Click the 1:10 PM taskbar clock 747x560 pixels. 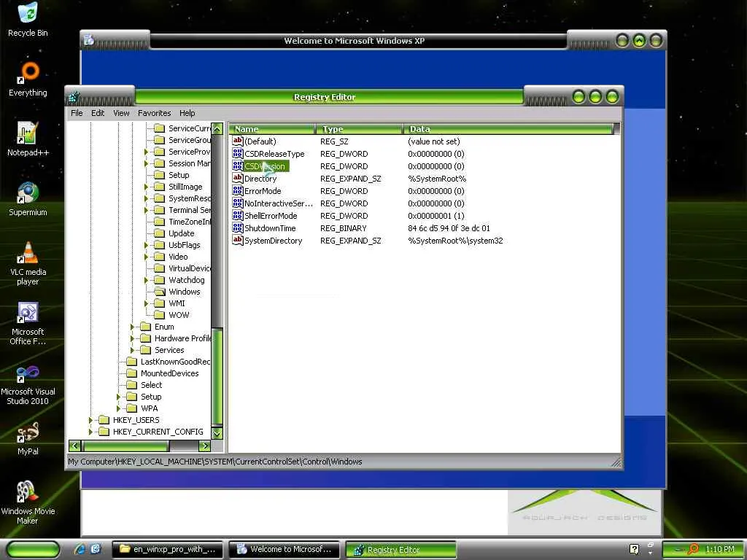click(x=720, y=549)
